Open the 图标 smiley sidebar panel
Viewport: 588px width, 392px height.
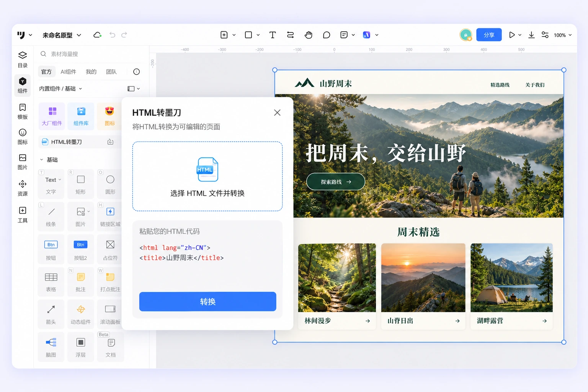coord(23,136)
